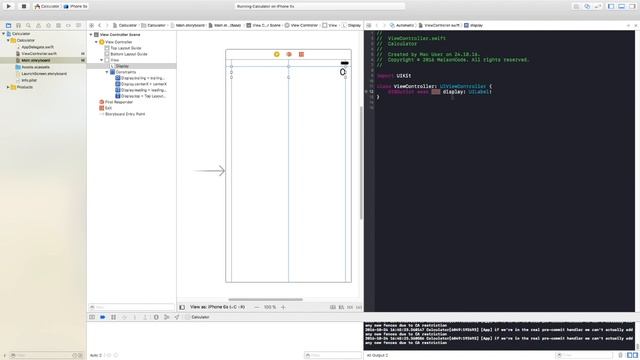Zoom in the storyboard canvas
This screenshot has width=640, height=360.
(x=283, y=307)
